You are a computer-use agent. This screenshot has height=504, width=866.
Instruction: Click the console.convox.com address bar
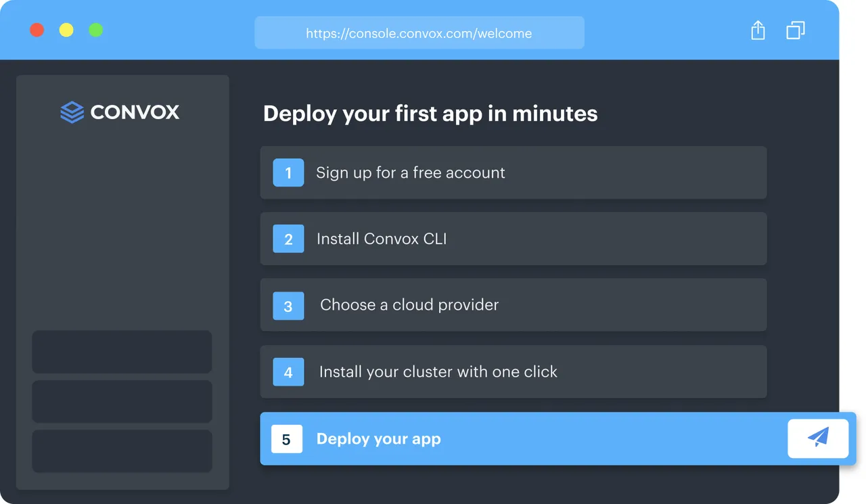coord(419,33)
